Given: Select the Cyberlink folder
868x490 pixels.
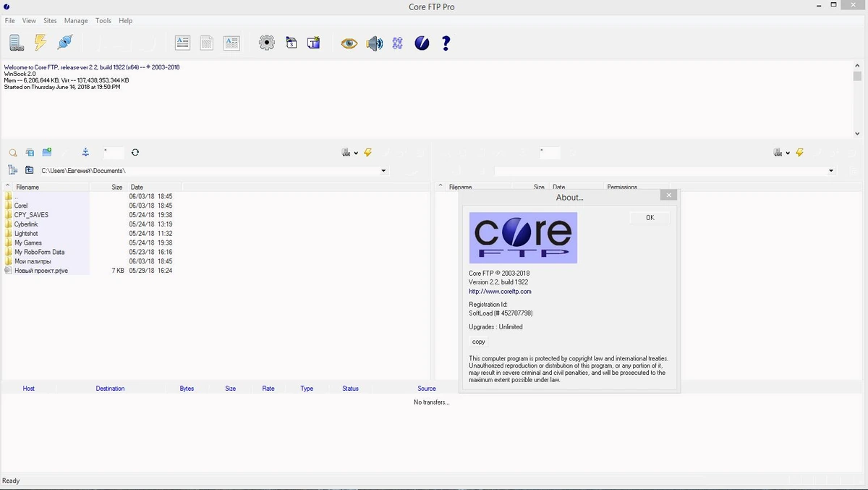Looking at the screenshot, I should pos(25,224).
